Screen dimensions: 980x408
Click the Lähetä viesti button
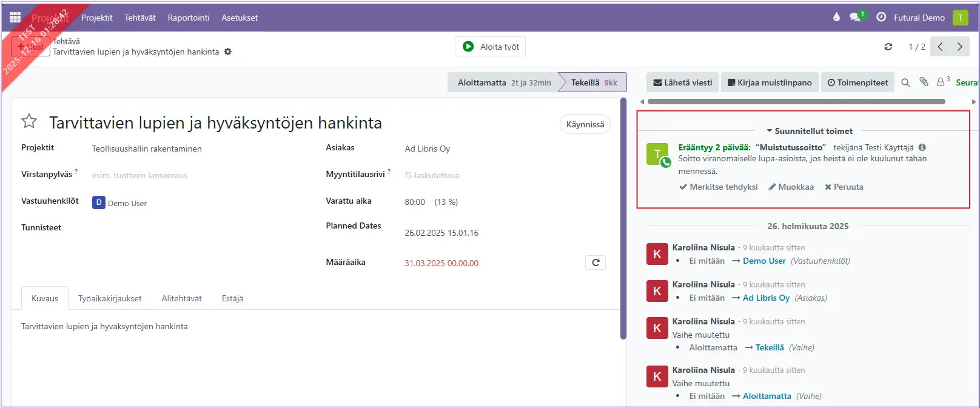682,82
